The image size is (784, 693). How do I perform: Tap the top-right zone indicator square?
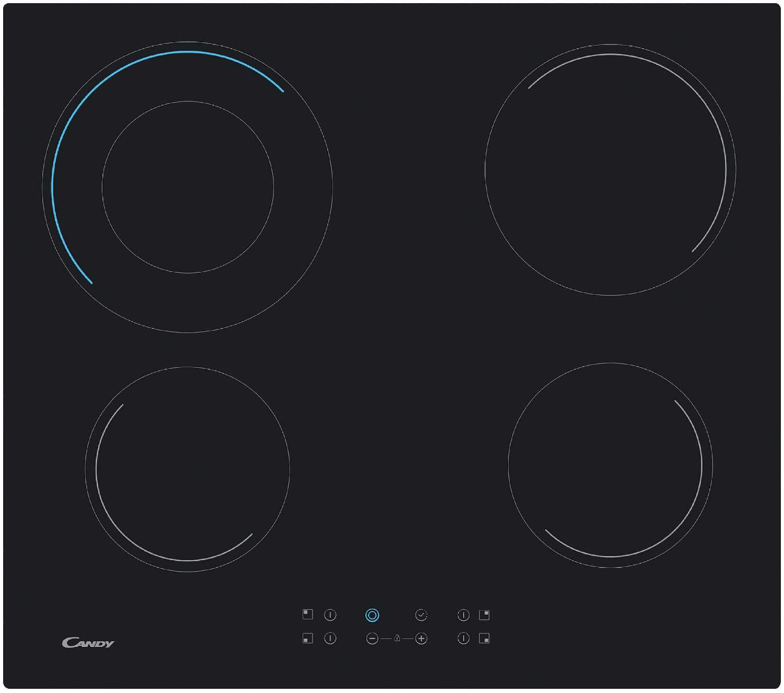tap(485, 615)
